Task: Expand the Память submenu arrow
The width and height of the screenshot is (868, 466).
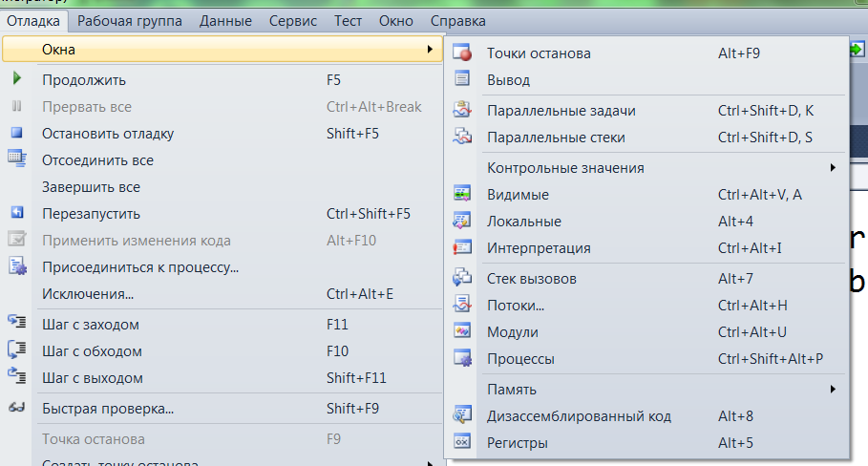Action: tap(833, 389)
